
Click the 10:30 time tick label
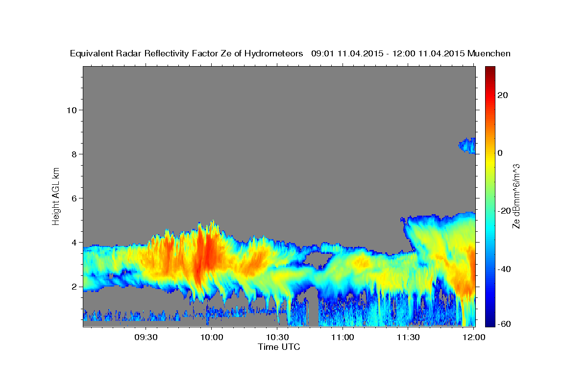[277, 338]
